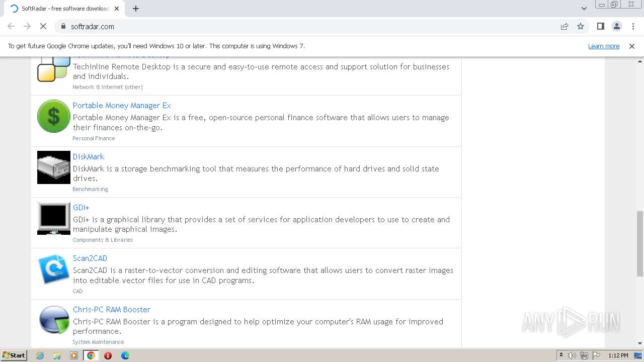This screenshot has height=362, width=644.
Task: Open the DiskMark link
Action: [89, 156]
